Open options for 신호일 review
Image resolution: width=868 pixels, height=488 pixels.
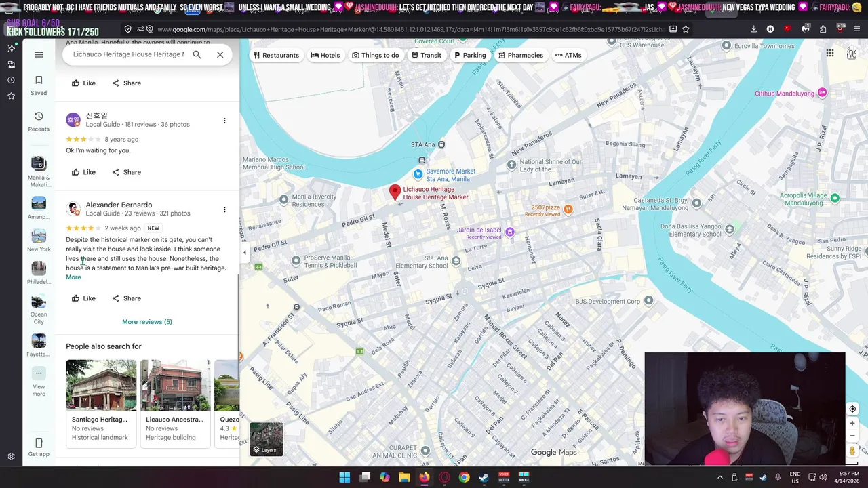224,121
